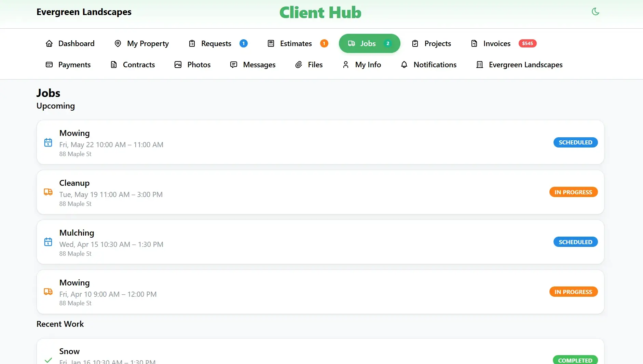The width and height of the screenshot is (643, 364).
Task: Open the Projects tab
Action: click(431, 43)
